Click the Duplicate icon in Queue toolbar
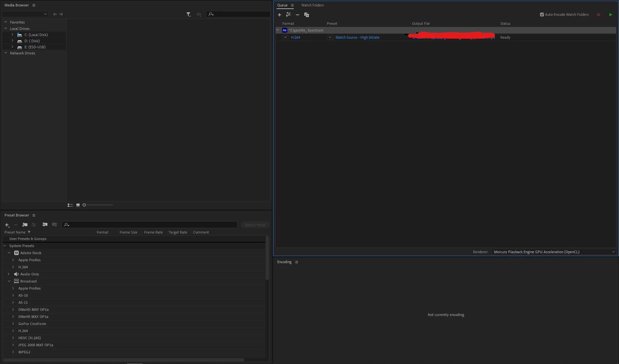This screenshot has height=364, width=619. point(307,15)
